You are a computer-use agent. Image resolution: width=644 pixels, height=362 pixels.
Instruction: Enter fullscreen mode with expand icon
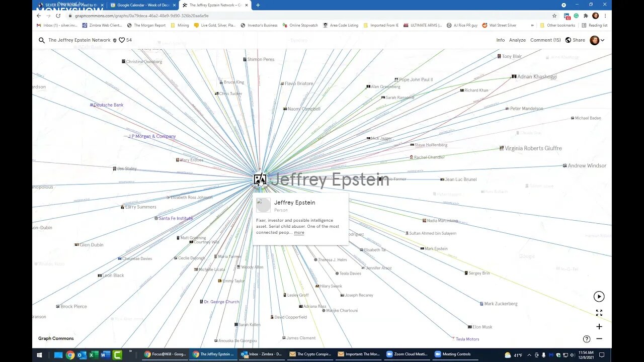(x=599, y=313)
